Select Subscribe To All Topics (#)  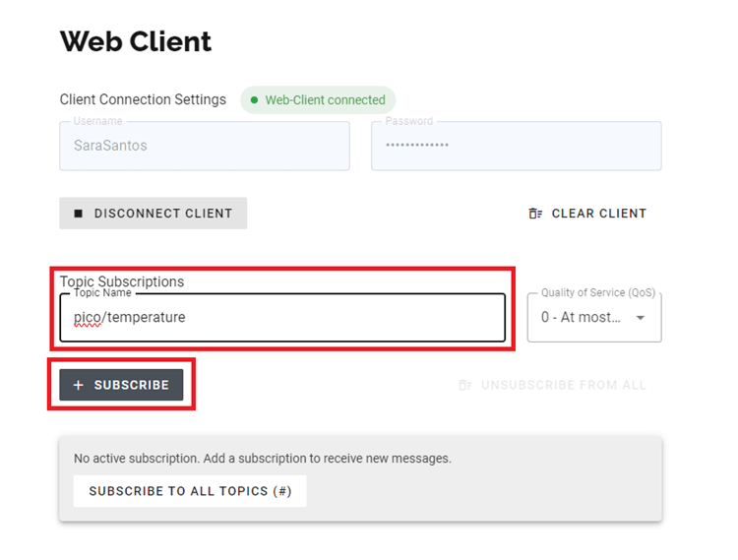(x=190, y=491)
